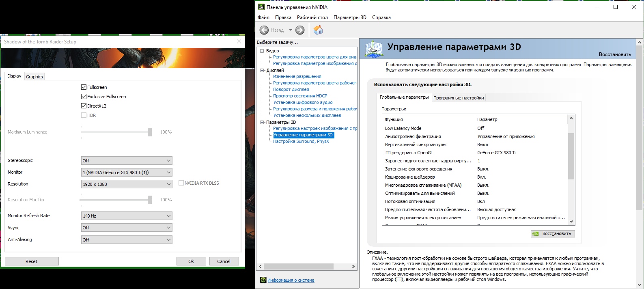
Task: Select the Анизотропная фильтрация row
Action: coord(475,136)
